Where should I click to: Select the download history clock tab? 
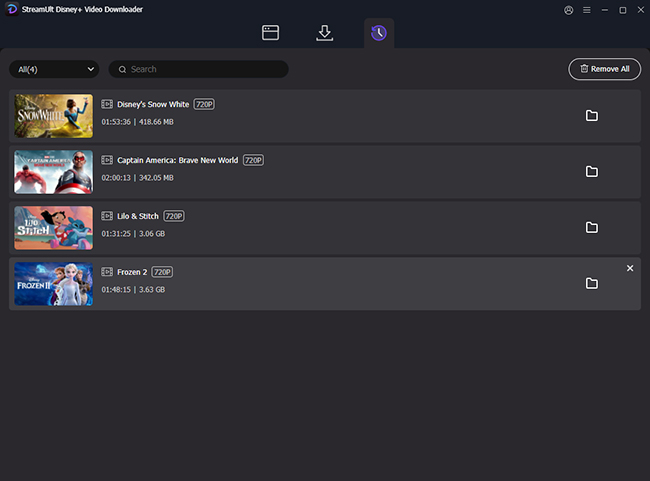[x=379, y=33]
